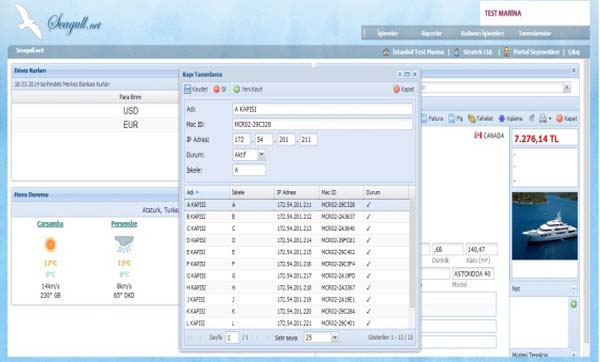This screenshot has height=362, width=600.
Task: Select the G KAPISI row
Action: coord(297,276)
